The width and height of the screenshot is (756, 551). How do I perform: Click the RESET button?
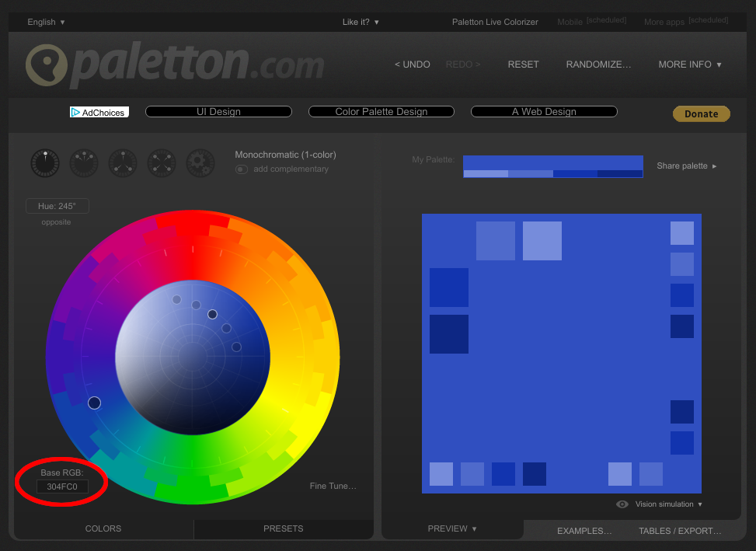[x=523, y=65]
